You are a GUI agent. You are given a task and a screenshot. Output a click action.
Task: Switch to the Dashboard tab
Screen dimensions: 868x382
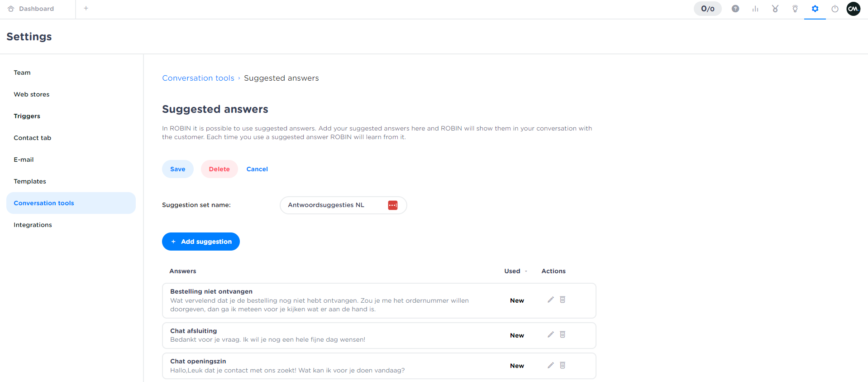36,9
